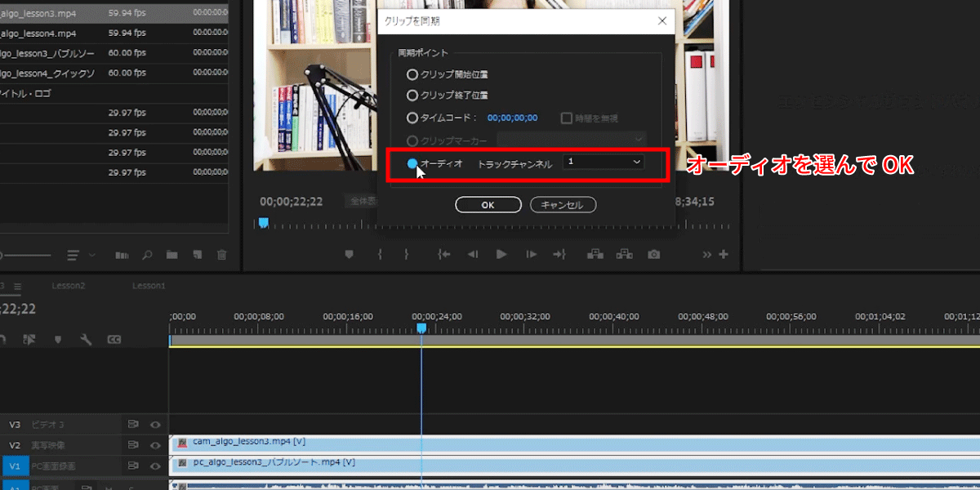The width and height of the screenshot is (980, 490).
Task: Open the button editor plus icon
Action: (723, 255)
